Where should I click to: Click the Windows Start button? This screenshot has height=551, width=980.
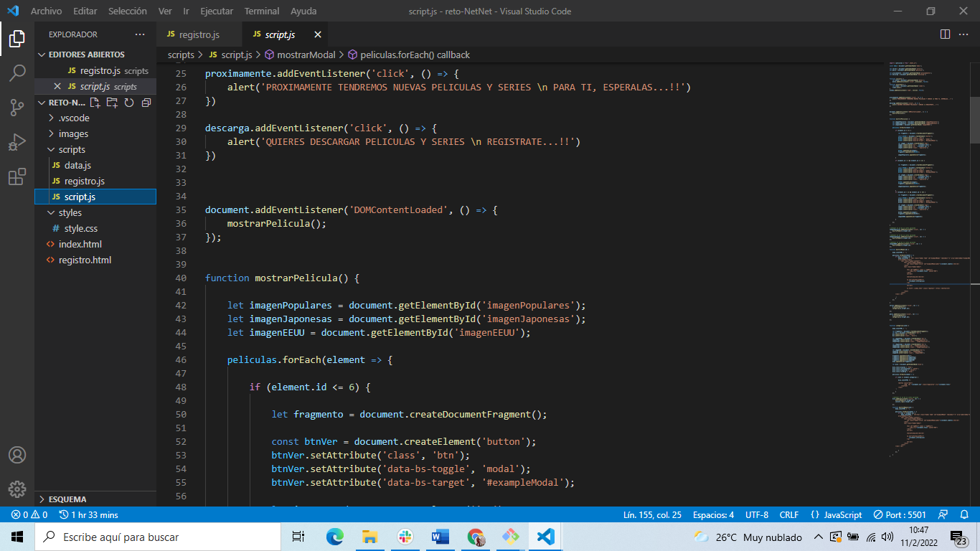pyautogui.click(x=17, y=537)
